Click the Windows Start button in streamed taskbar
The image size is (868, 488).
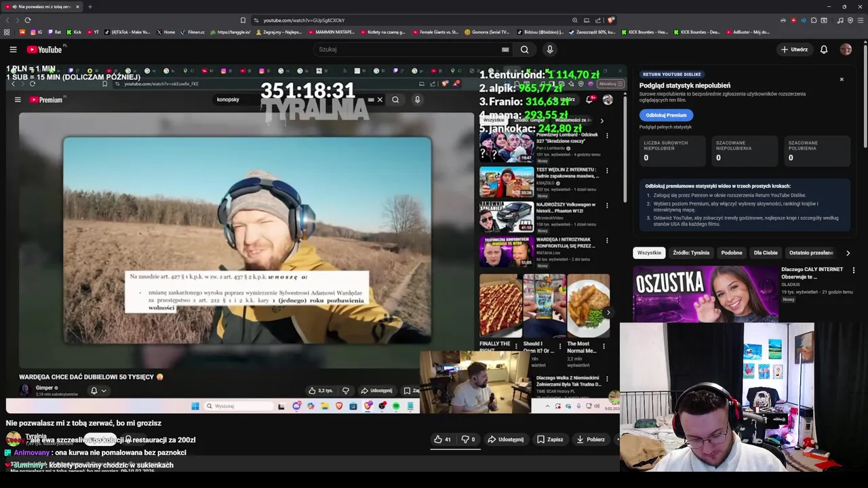tap(195, 406)
